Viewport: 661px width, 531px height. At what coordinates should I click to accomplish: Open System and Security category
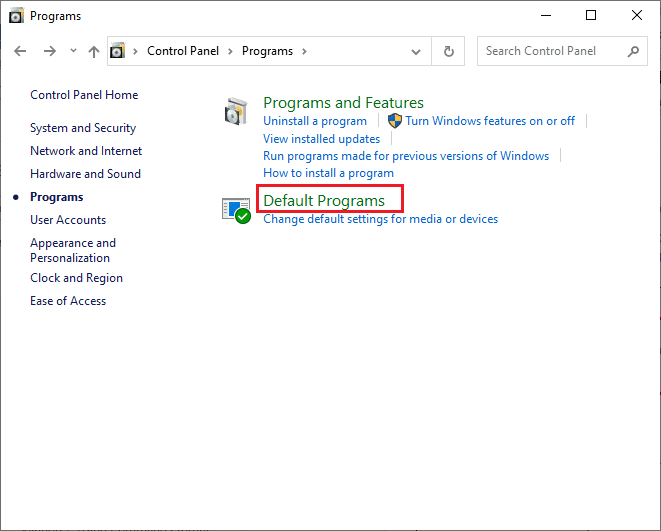pos(83,128)
